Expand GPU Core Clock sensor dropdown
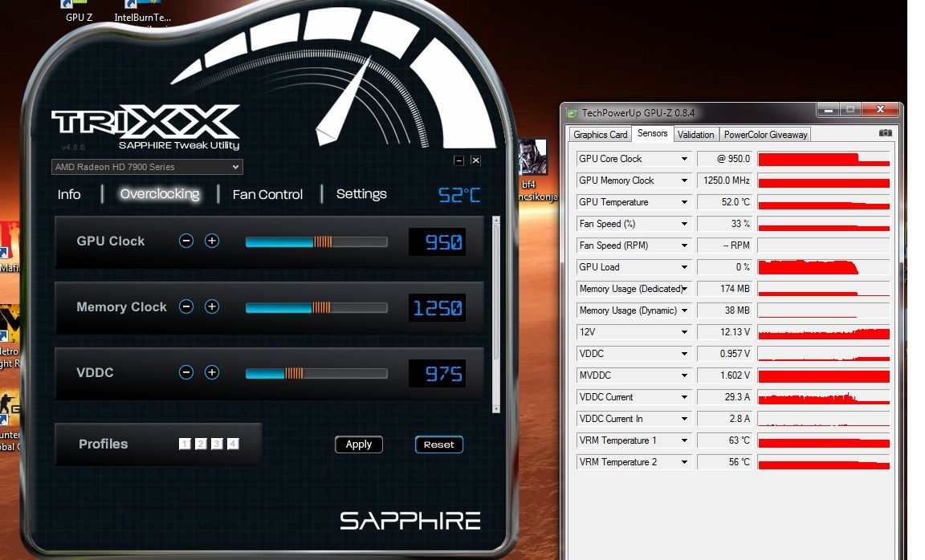 tap(684, 159)
